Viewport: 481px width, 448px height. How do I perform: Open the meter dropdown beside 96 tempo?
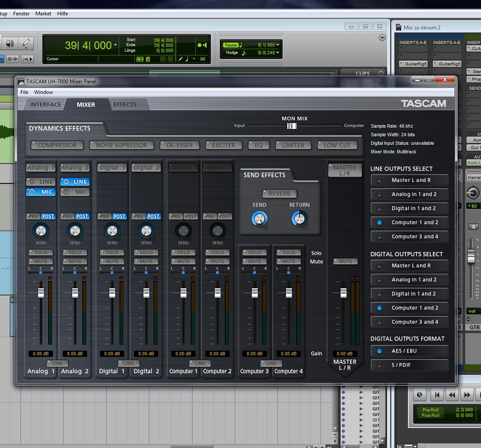[194, 59]
